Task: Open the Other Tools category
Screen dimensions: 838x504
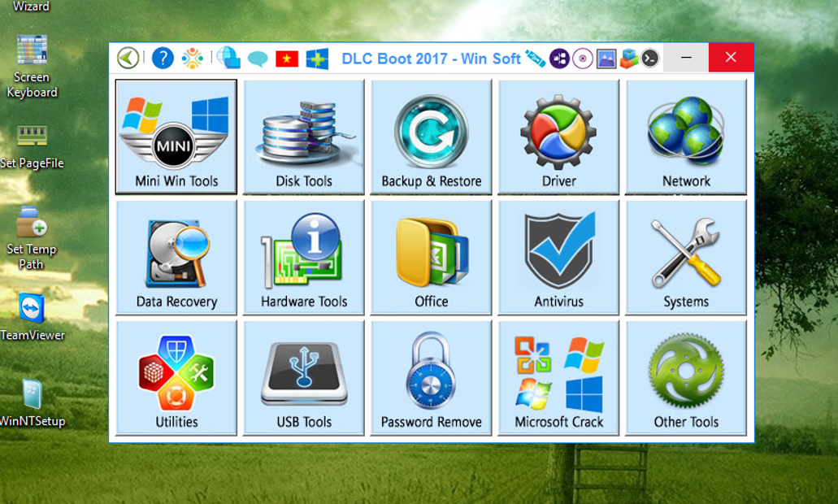Action: click(686, 378)
